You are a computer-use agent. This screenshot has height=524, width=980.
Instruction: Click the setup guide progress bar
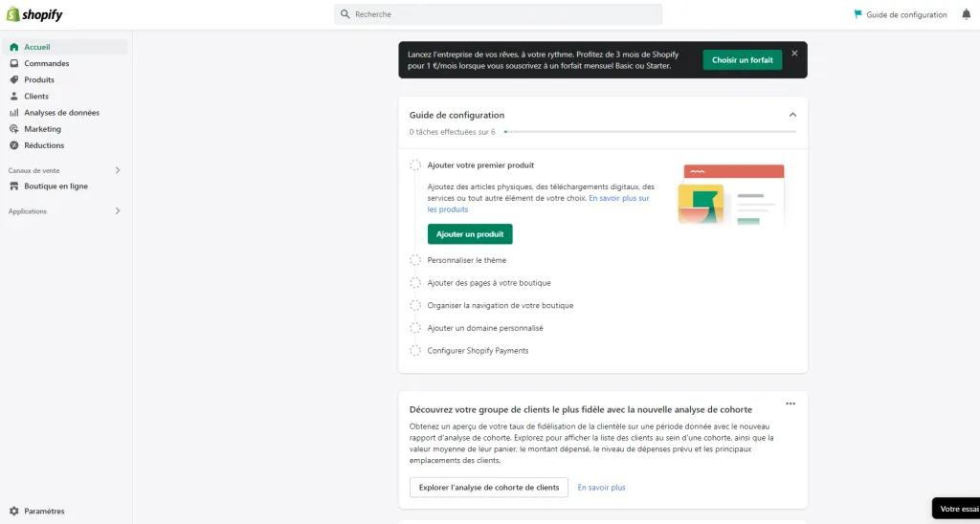(650, 132)
